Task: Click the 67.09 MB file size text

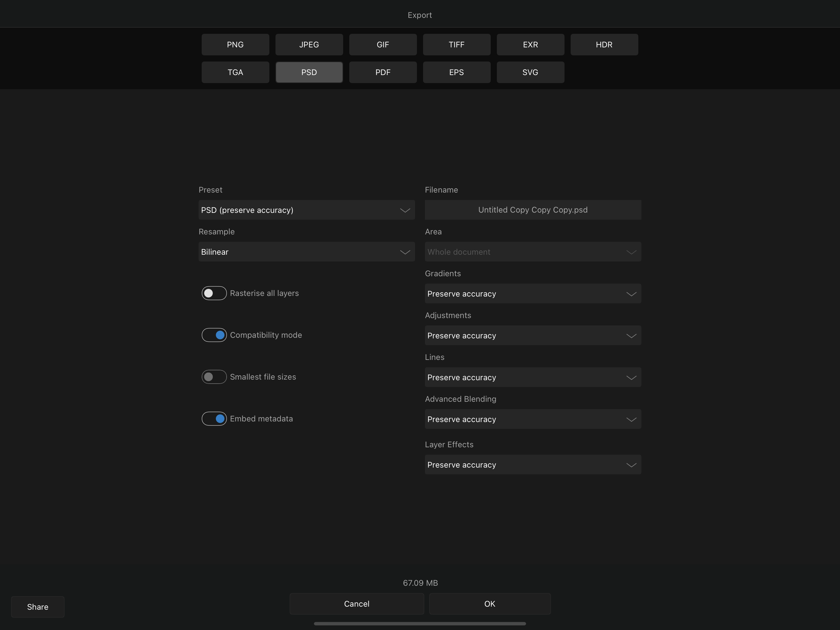Action: click(420, 583)
